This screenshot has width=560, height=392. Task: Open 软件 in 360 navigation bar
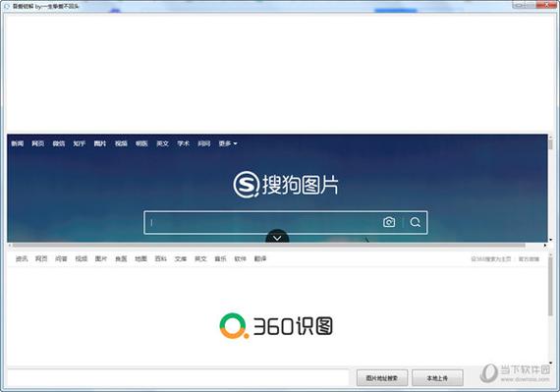(241, 258)
